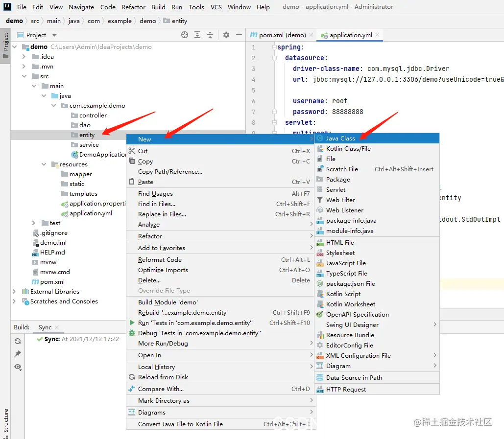Screen dimensions: 504x439
Task: Collapse the resources folder
Action: click(44, 164)
